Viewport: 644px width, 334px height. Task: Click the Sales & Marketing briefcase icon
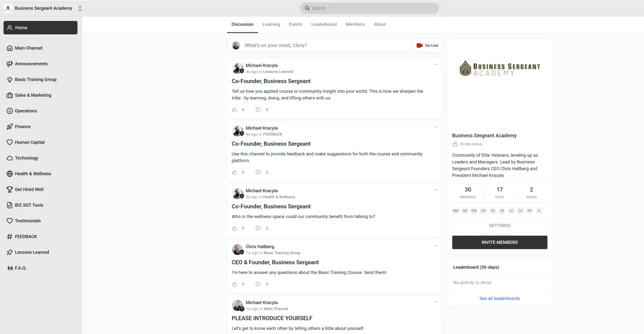pos(10,95)
